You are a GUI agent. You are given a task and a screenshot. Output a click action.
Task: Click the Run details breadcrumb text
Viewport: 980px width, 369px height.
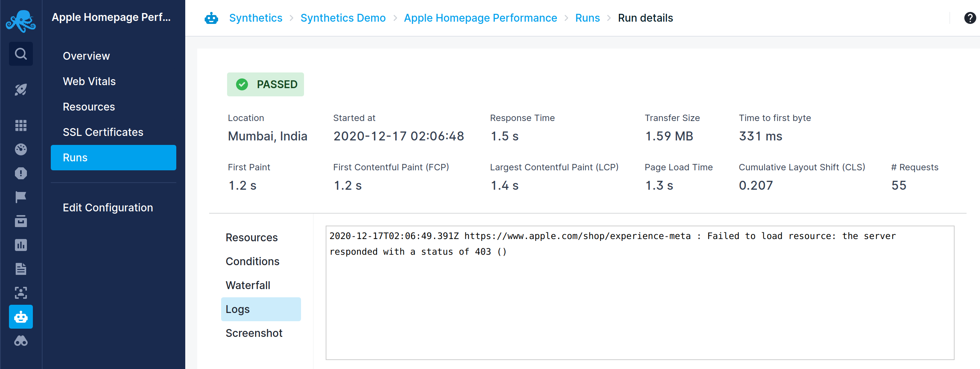[645, 18]
